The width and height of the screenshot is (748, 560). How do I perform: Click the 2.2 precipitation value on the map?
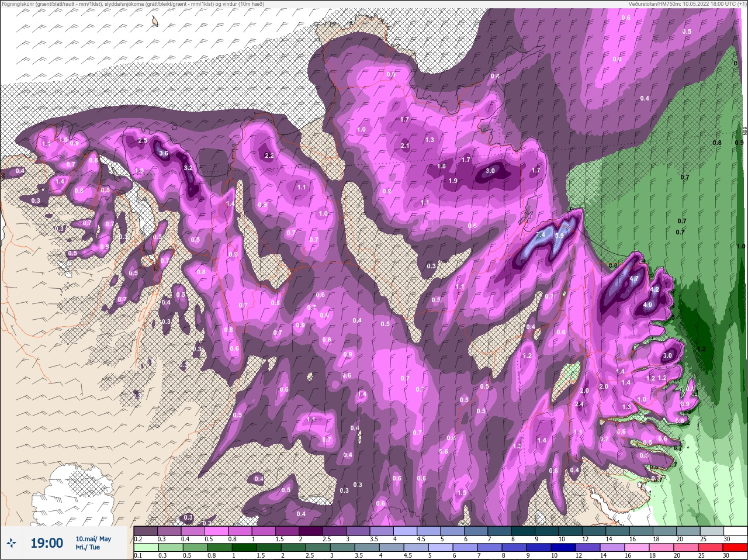[x=269, y=155]
